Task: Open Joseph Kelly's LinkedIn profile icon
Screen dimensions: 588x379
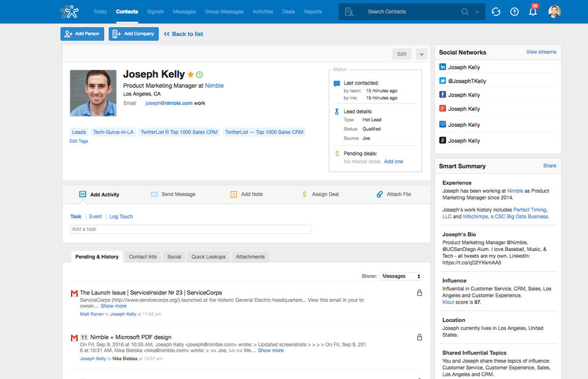Action: (442, 67)
